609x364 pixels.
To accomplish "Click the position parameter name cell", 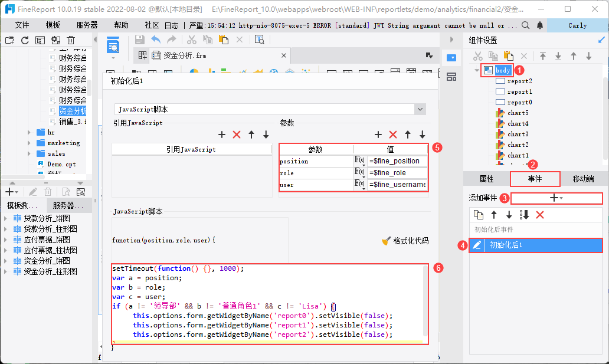I will (316, 161).
